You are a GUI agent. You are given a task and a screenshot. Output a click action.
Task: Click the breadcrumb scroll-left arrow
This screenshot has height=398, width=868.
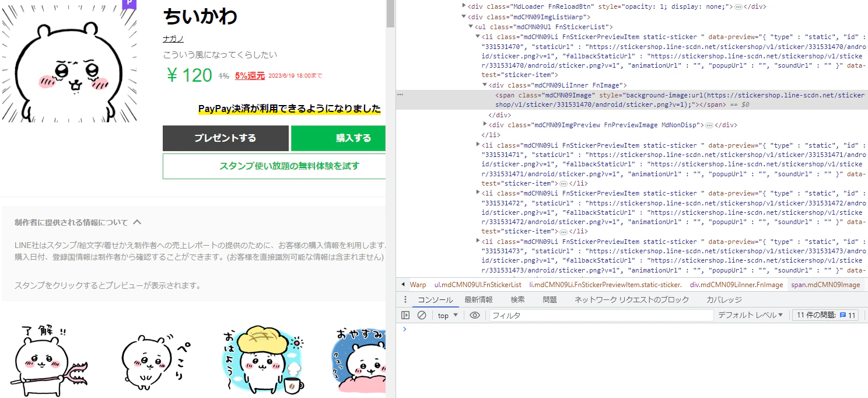[x=402, y=285]
